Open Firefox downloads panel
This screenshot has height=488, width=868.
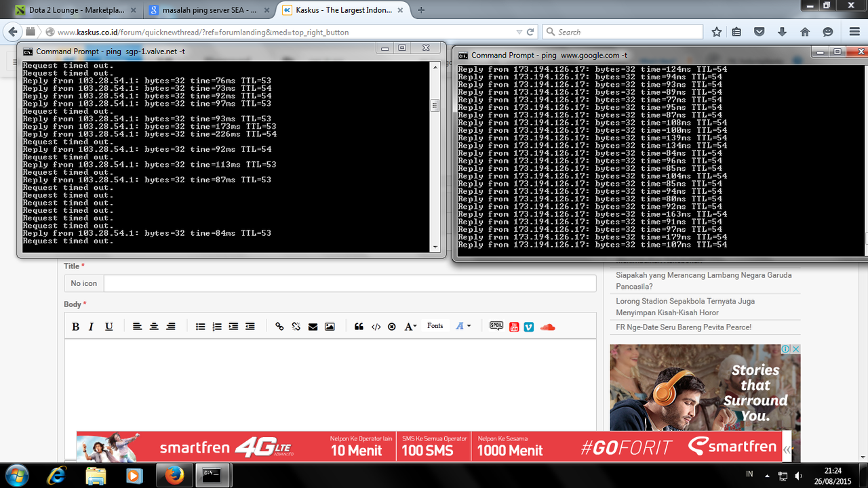[782, 32]
